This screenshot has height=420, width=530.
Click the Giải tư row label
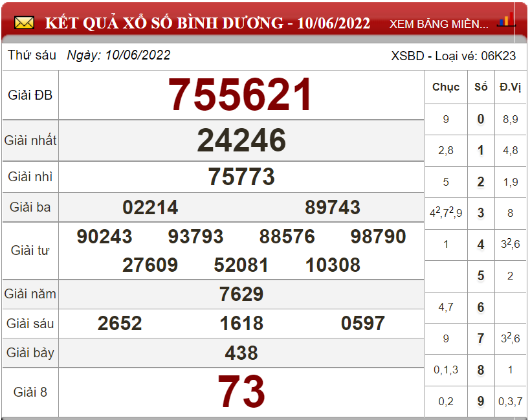click(30, 250)
